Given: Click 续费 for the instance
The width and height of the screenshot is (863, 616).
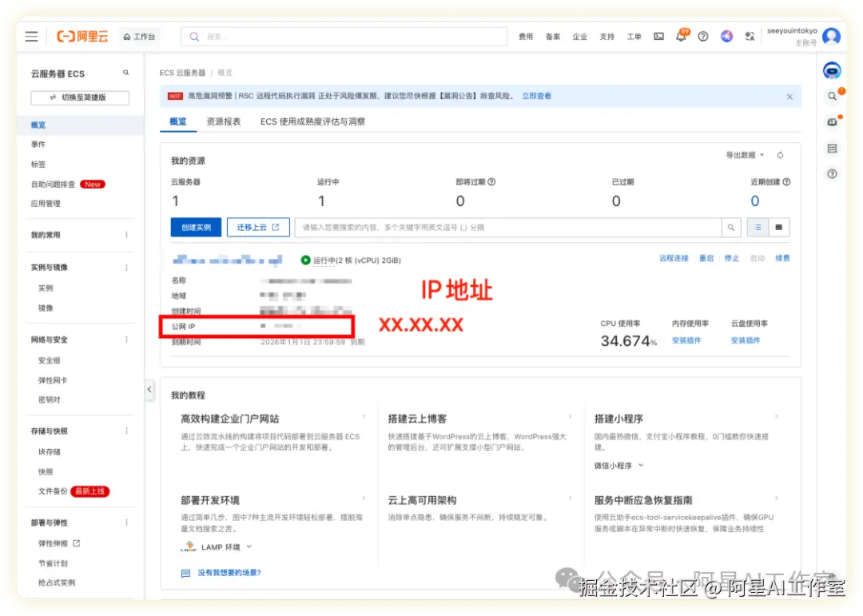Looking at the screenshot, I should (782, 258).
